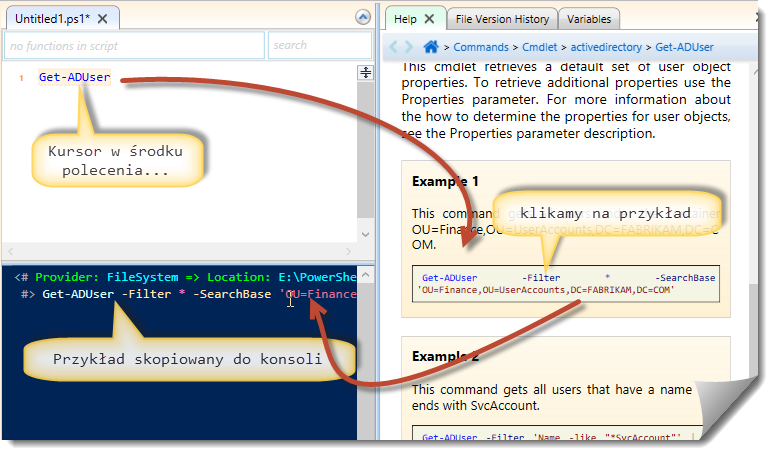Click the search field in editor
Viewport: 773px width, 455px height.
(x=318, y=45)
